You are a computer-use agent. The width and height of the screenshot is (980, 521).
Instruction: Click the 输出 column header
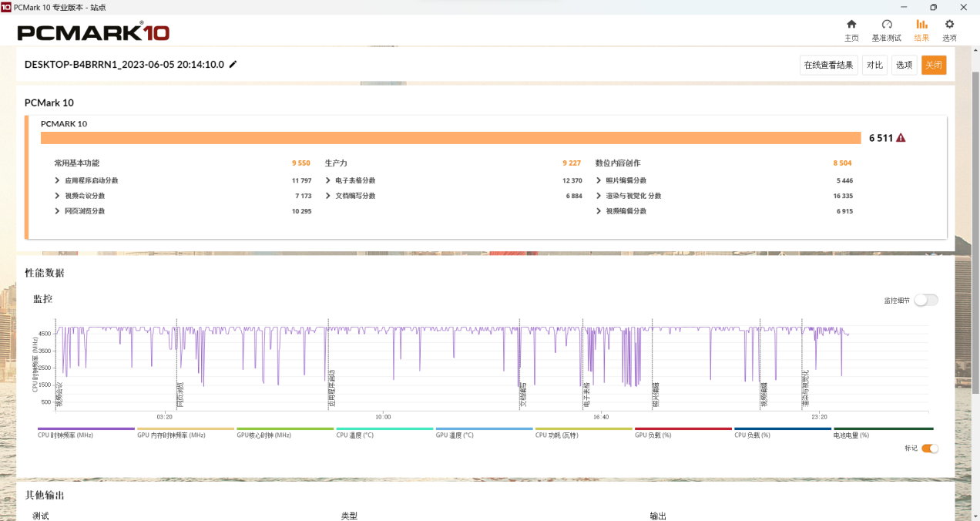(x=658, y=516)
